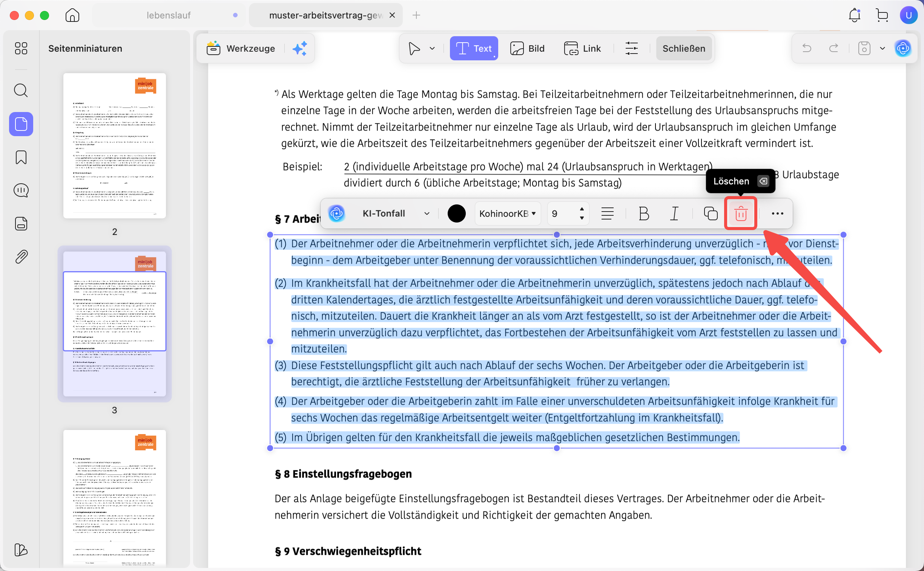Expand the pointer tool chevron
The image size is (924, 571).
(432, 48)
